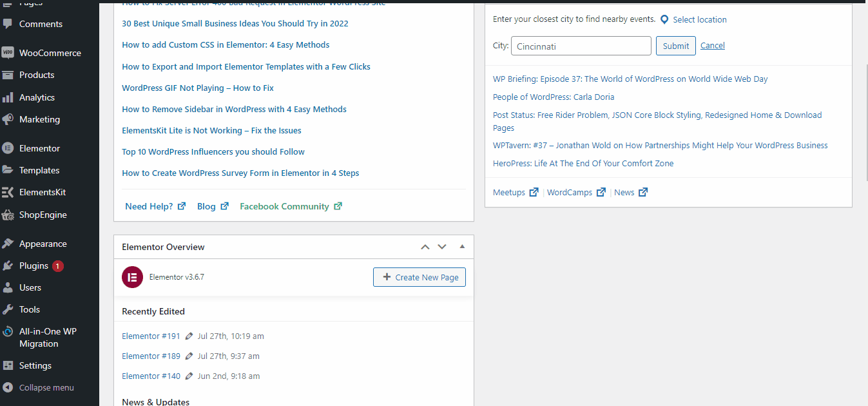Open the News link in events widget

[624, 192]
